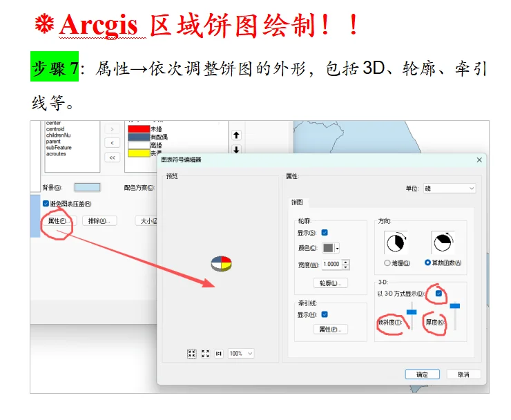The width and height of the screenshot is (511, 420).
Task: Click 确定 to confirm the dialog
Action: tap(423, 374)
